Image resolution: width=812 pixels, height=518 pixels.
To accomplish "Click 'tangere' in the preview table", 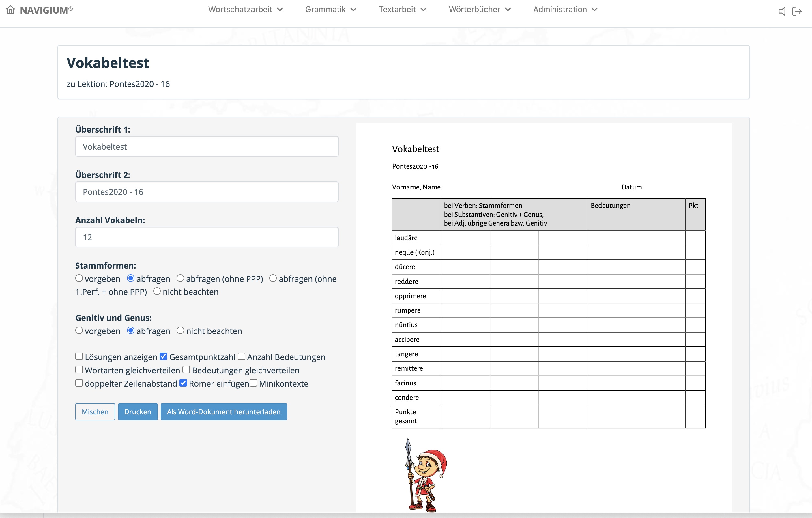I will (x=406, y=354).
